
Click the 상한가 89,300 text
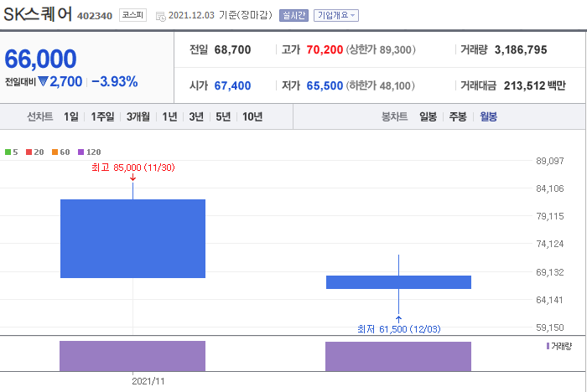point(381,49)
